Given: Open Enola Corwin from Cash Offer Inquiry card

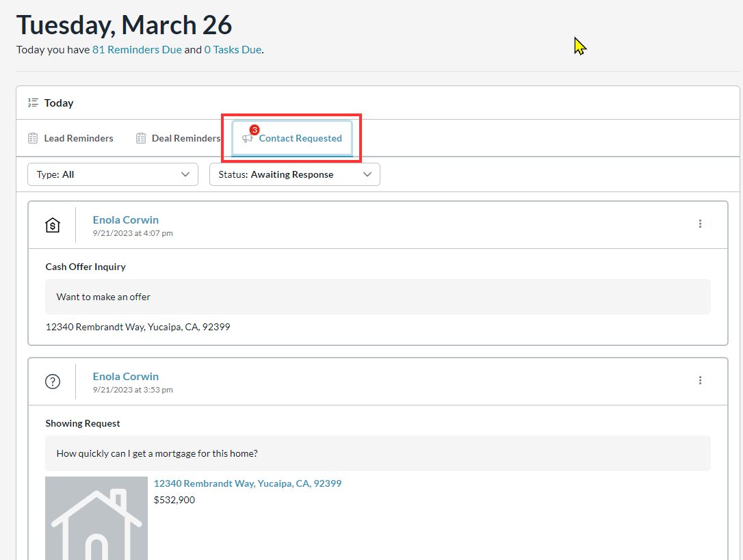Looking at the screenshot, I should [x=126, y=219].
